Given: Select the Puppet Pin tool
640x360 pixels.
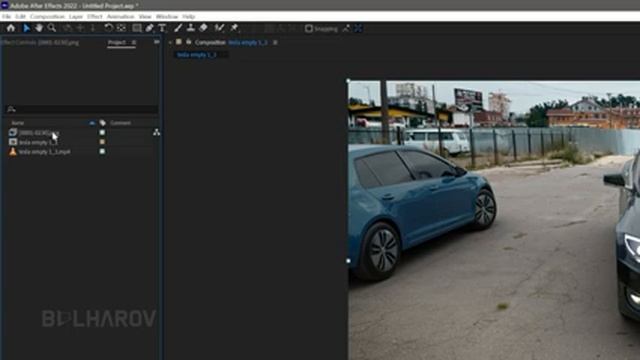Looking at the screenshot, I should (234, 28).
